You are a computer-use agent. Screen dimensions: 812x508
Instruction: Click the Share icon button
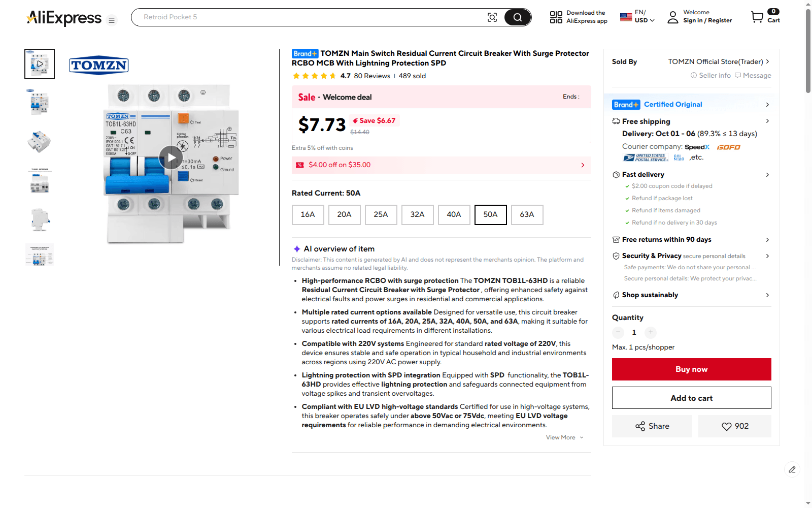point(652,426)
